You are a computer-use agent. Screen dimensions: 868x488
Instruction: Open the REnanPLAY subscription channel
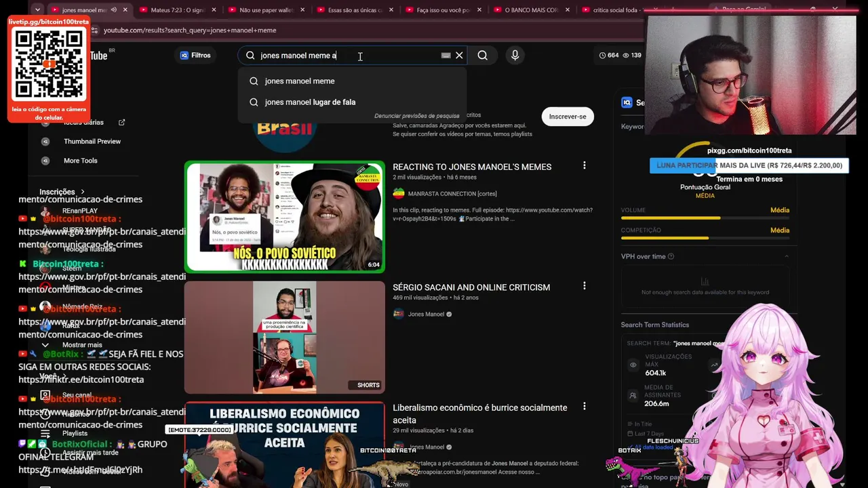tap(80, 211)
